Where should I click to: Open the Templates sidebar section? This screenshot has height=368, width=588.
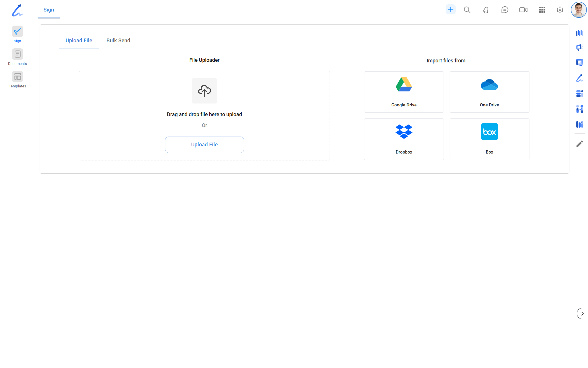pos(17,77)
